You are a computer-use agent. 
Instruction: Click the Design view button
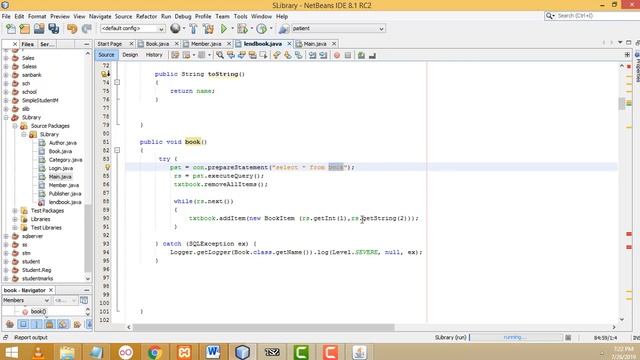point(130,55)
